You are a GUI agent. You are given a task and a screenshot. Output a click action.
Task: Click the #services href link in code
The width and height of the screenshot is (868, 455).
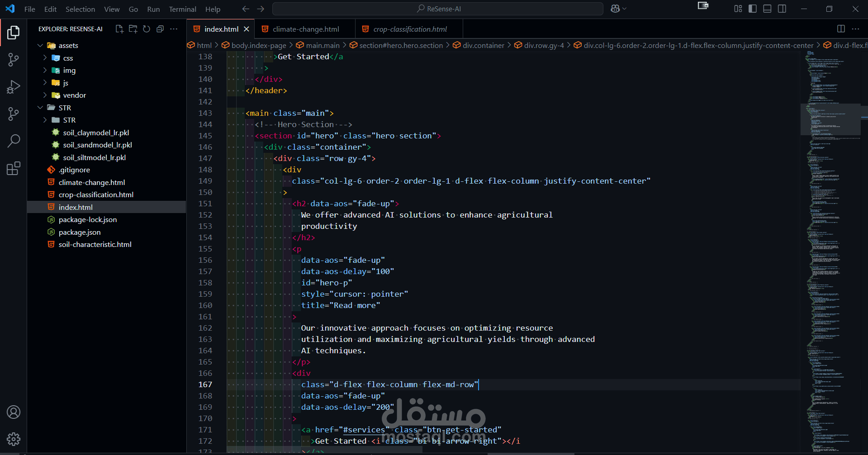pyautogui.click(x=364, y=430)
